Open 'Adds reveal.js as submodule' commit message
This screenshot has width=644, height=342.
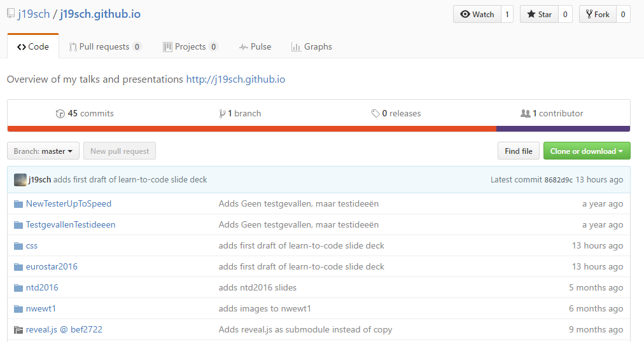pos(305,329)
